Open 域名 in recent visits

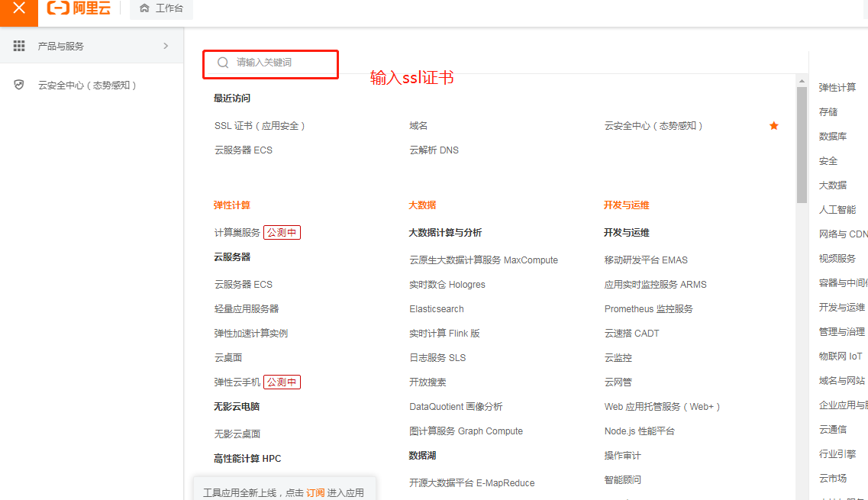pyautogui.click(x=418, y=126)
